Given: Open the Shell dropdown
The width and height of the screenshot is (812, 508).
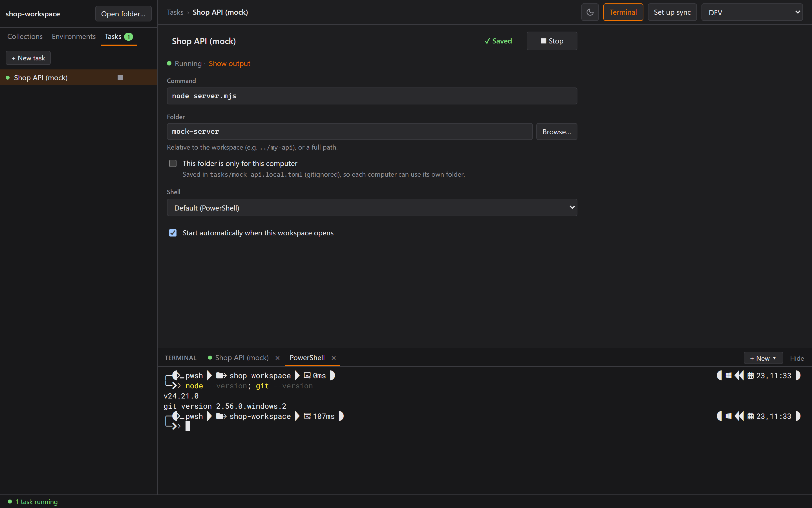Looking at the screenshot, I should [x=372, y=208].
